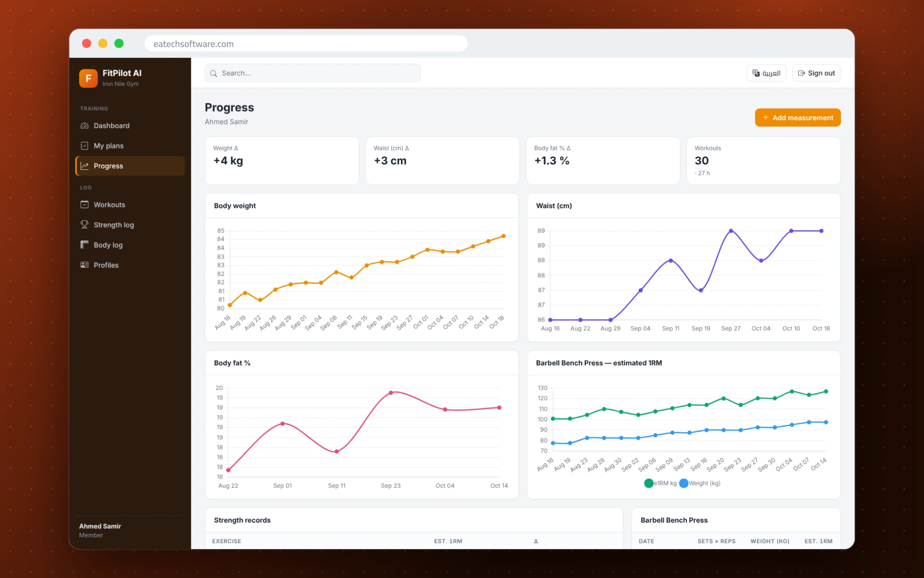The width and height of the screenshot is (924, 578).
Task: Click the WEIGHT (KG) column header
Action: pyautogui.click(x=770, y=541)
